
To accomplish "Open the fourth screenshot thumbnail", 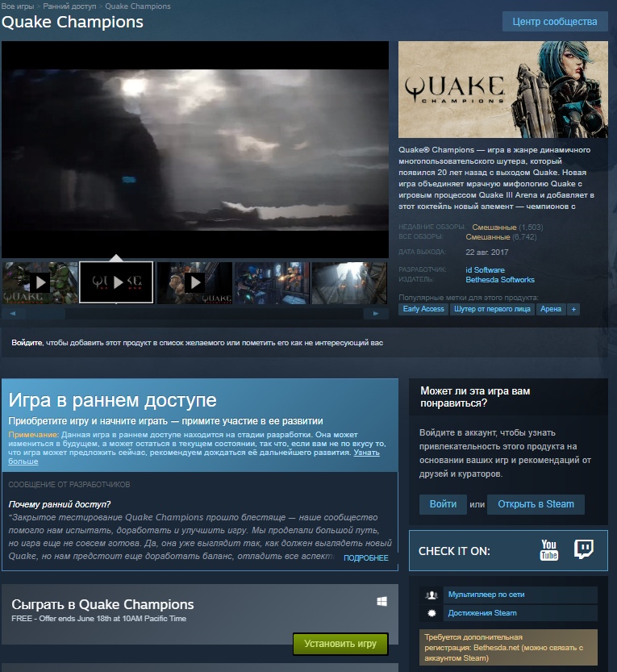I will [272, 282].
